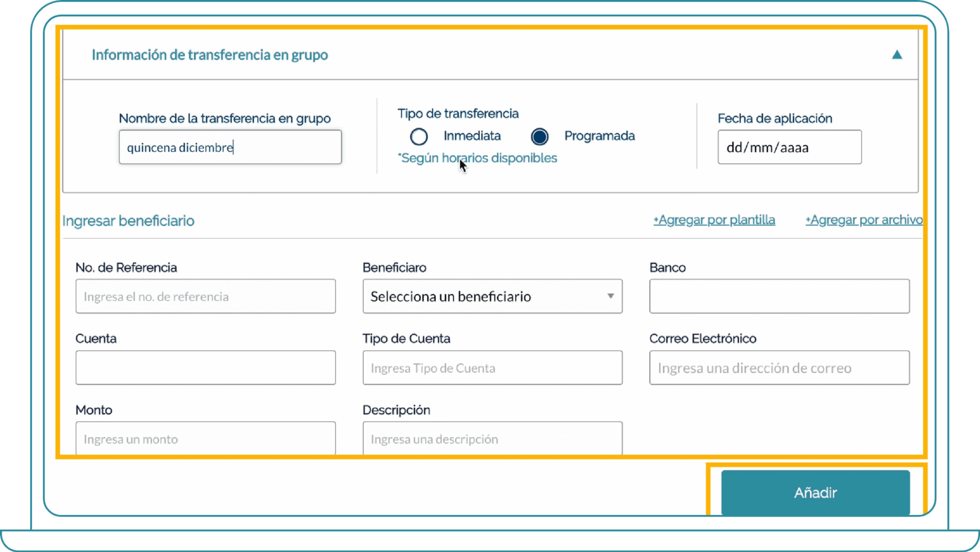
Task: Click the No. de Referencia input
Action: [x=205, y=296]
